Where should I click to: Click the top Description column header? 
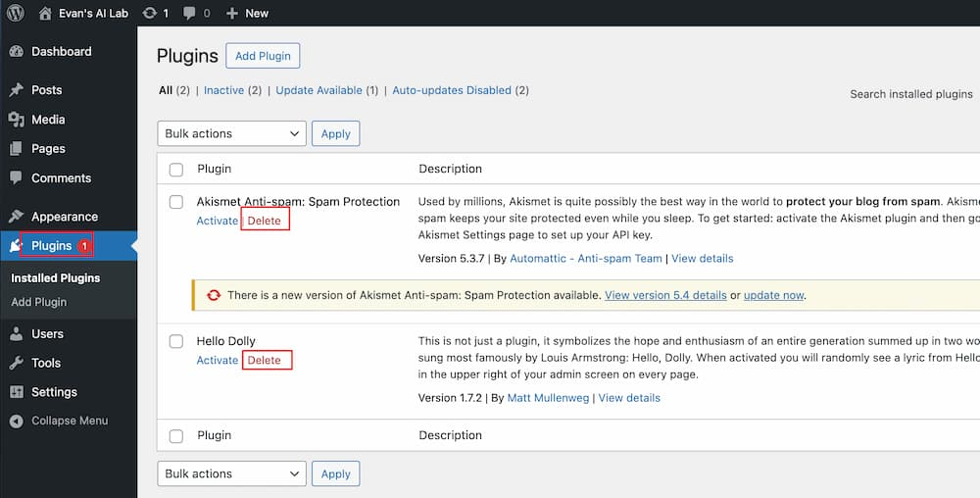[x=450, y=169]
